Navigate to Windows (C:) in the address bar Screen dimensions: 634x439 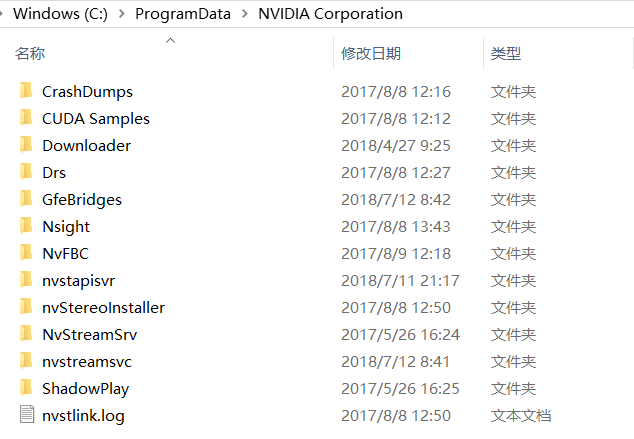(61, 14)
